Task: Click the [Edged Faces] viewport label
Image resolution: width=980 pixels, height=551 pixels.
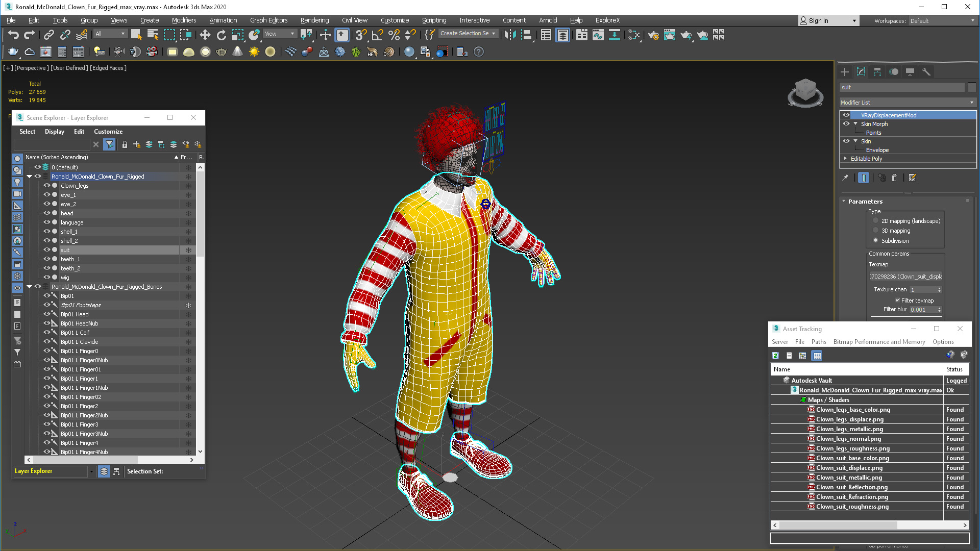Action: pos(108,68)
